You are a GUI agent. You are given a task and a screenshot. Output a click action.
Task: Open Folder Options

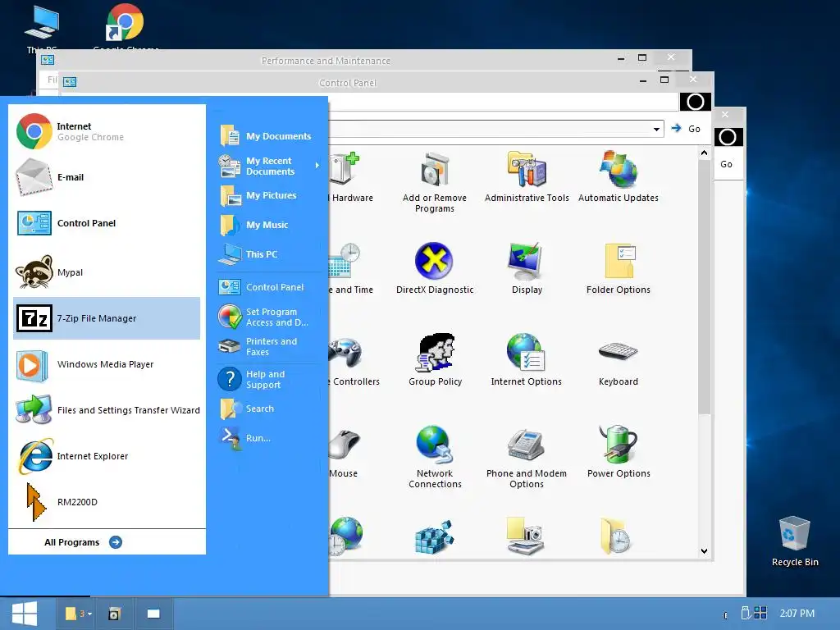click(x=619, y=268)
